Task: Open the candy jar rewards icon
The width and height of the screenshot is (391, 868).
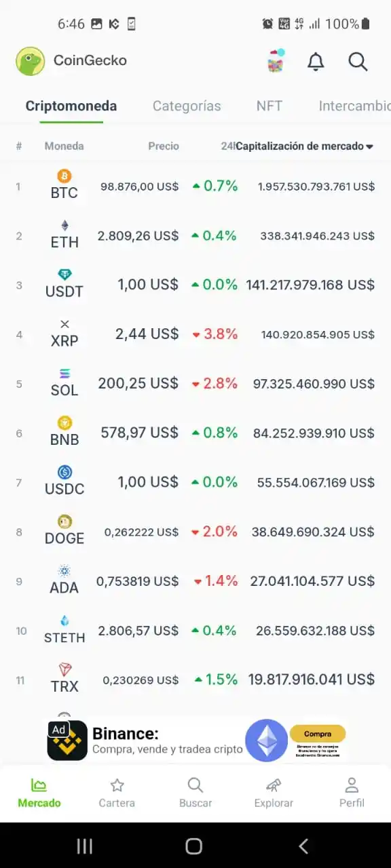Action: click(x=276, y=61)
